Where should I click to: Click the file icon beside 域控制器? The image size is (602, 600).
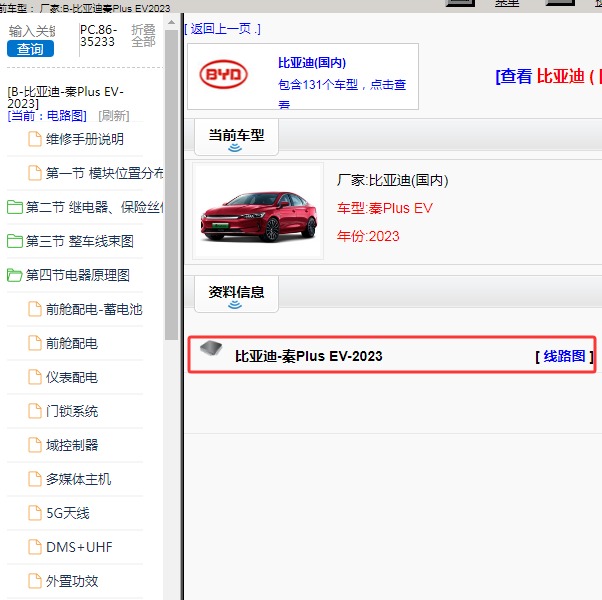(x=35, y=445)
